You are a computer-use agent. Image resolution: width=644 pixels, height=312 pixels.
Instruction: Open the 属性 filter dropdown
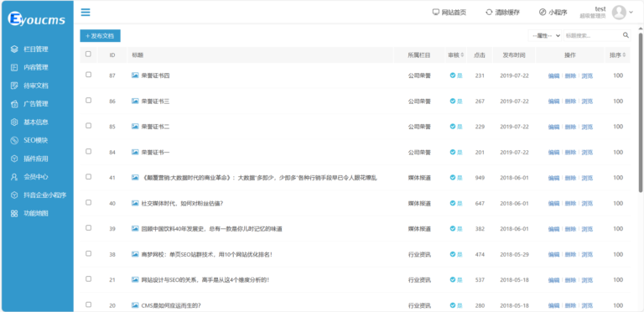click(x=544, y=36)
